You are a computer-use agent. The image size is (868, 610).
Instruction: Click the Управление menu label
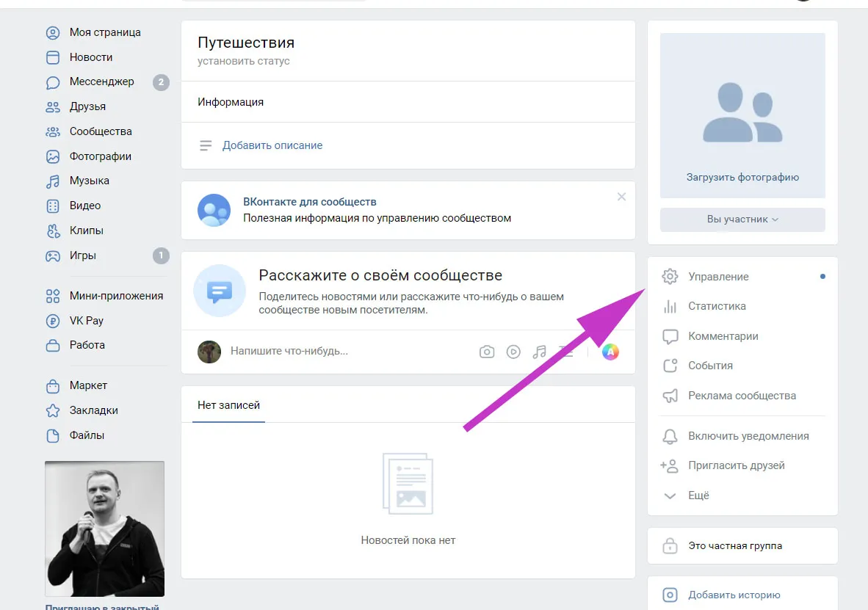click(x=718, y=277)
